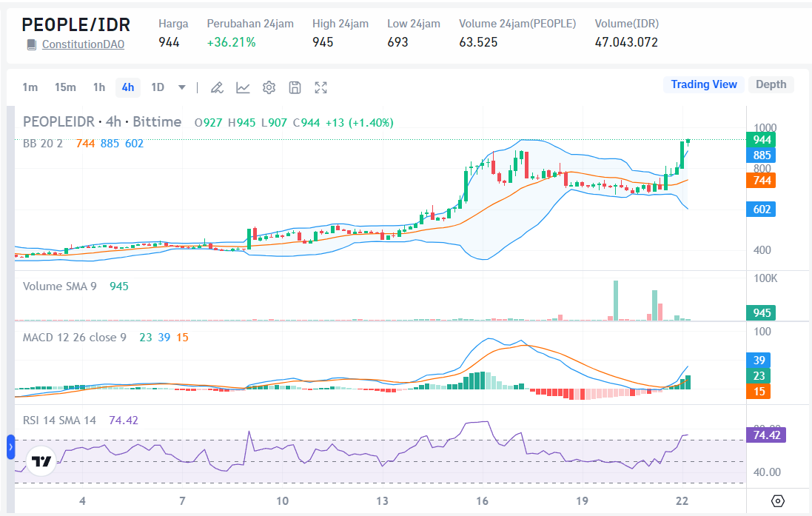
Task: Click the 47.043.072 IDR volume value
Action: coord(626,42)
